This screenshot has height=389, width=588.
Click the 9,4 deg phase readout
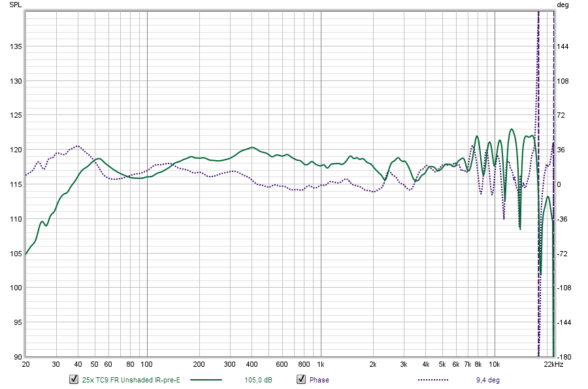point(488,380)
